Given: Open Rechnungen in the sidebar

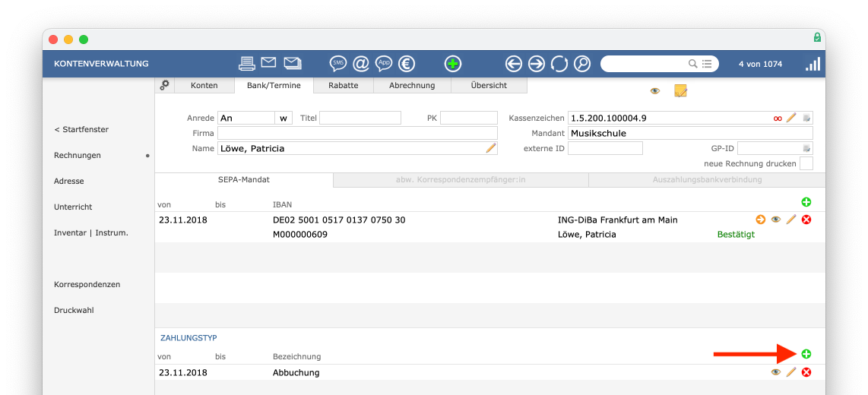Looking at the screenshot, I should [x=78, y=156].
